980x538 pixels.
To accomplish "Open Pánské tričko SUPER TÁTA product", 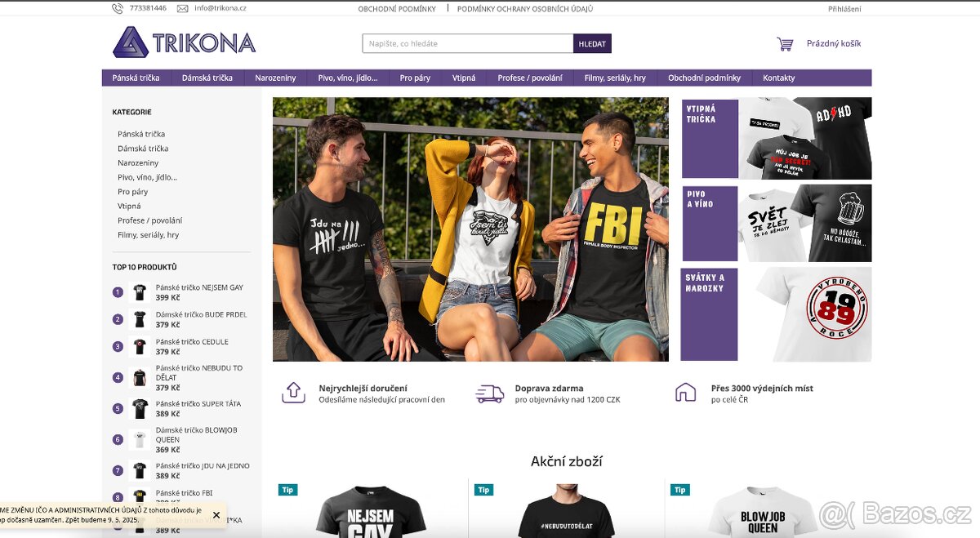I will [x=198, y=403].
